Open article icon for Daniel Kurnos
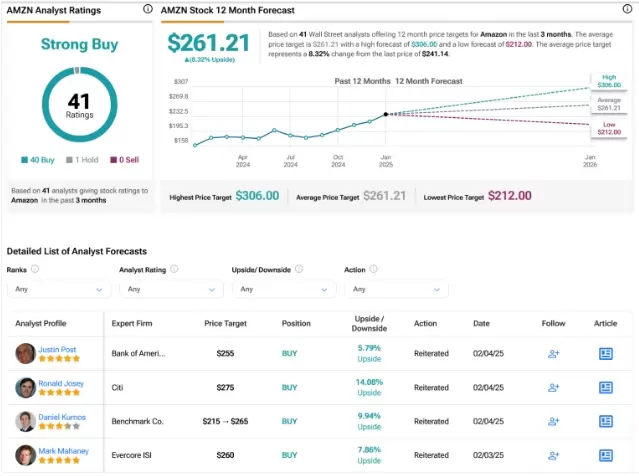639x476 pixels. [x=606, y=421]
